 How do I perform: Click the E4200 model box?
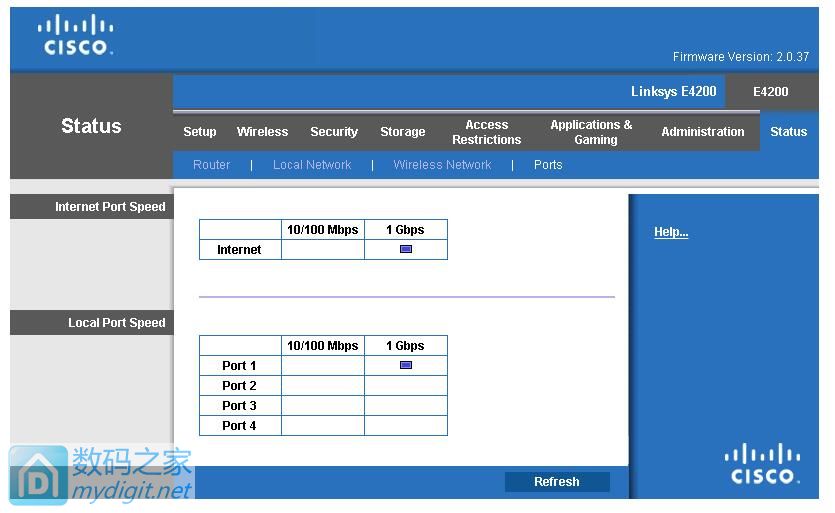click(771, 92)
